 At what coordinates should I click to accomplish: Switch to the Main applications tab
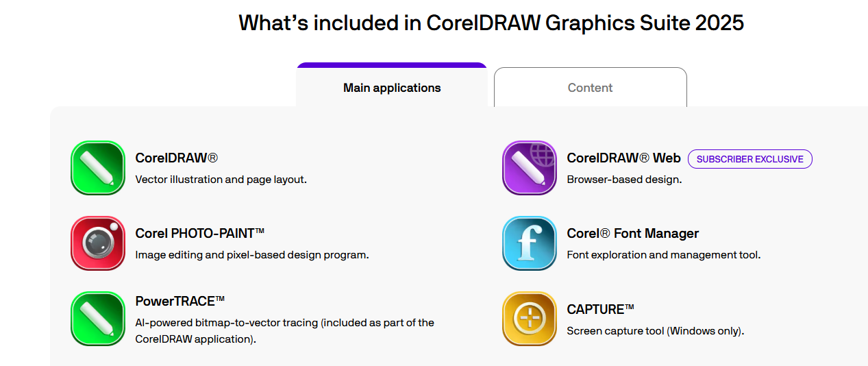pyautogui.click(x=392, y=86)
